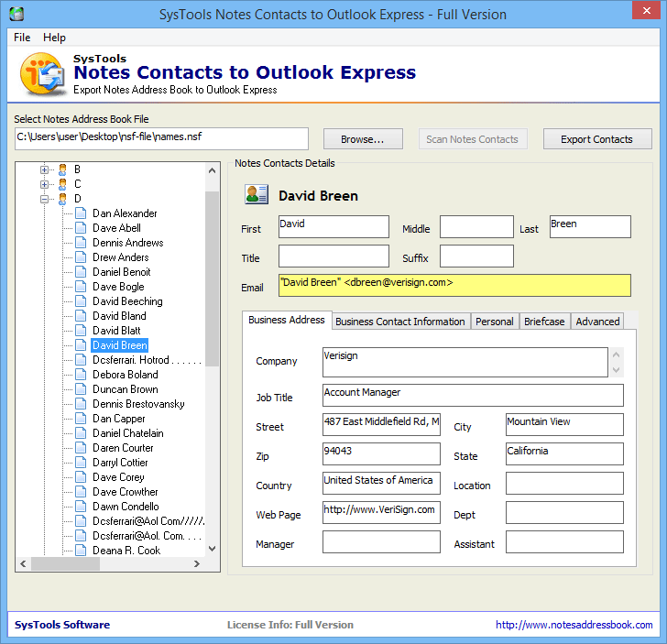Open the File menu

22,38
